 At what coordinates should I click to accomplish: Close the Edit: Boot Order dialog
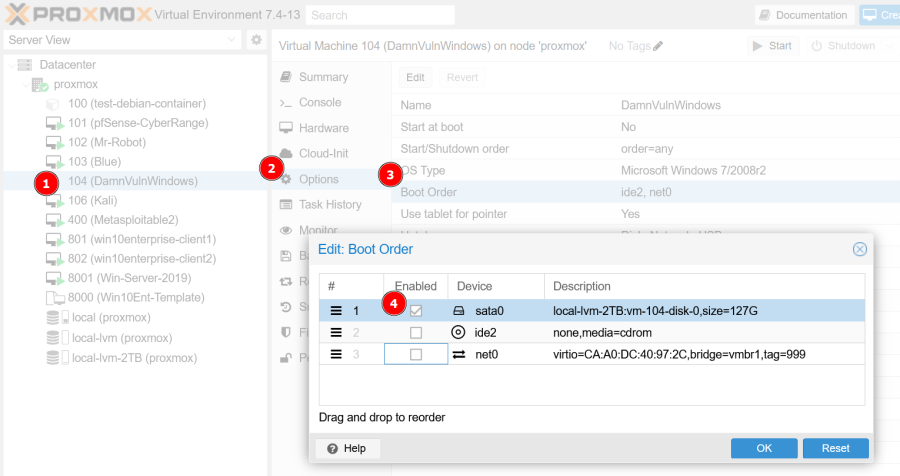(859, 249)
